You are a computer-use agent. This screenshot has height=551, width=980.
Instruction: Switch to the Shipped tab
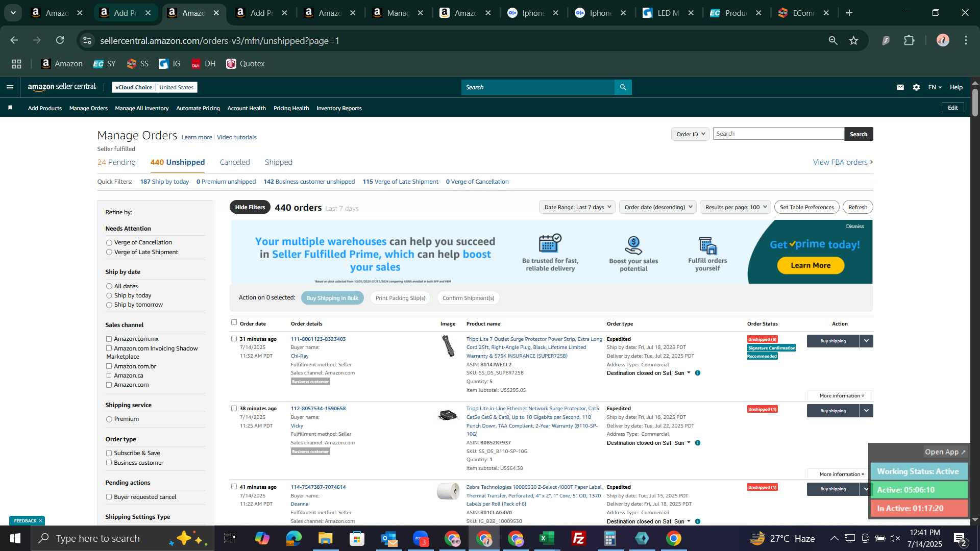click(279, 162)
